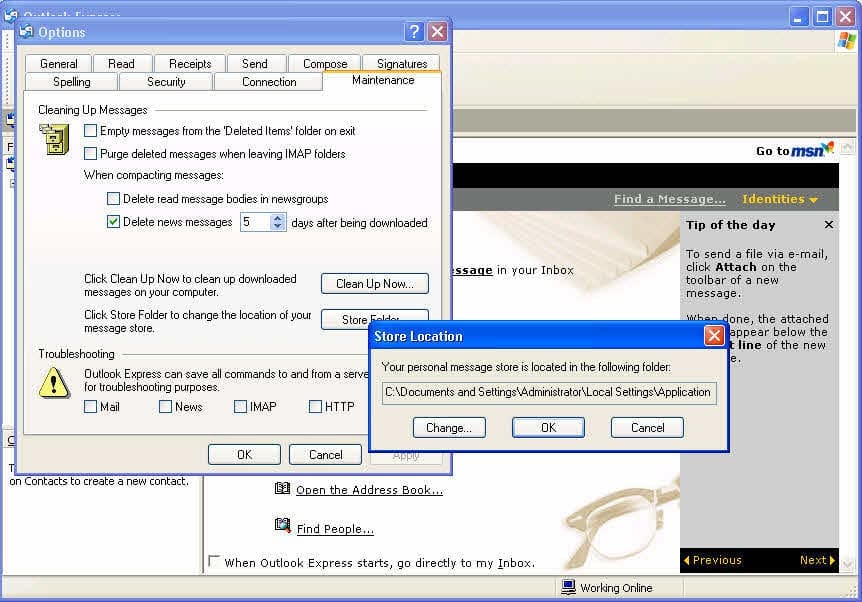Click the Go to MSN logo

pos(813,150)
